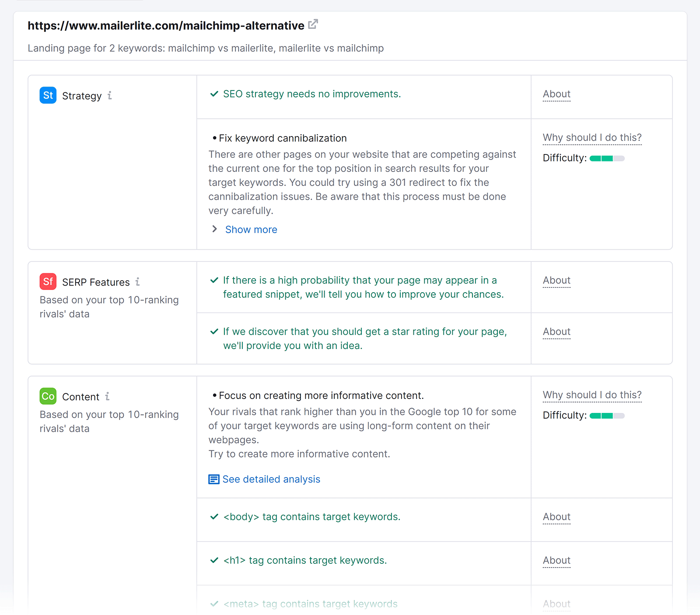
Task: Click the document icon before detailed analysis
Action: 213,479
